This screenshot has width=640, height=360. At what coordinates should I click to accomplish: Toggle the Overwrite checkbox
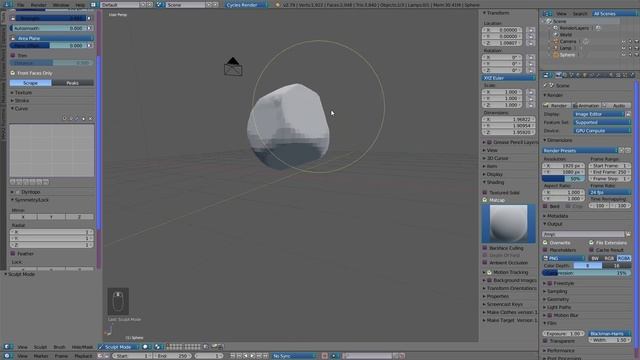coord(545,242)
